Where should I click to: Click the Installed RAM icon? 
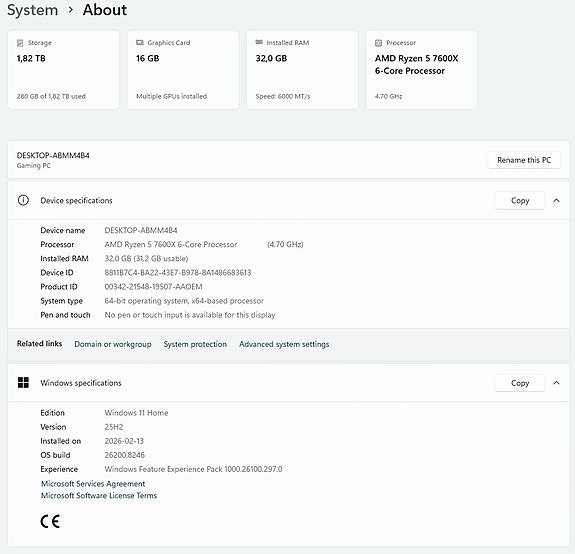259,43
